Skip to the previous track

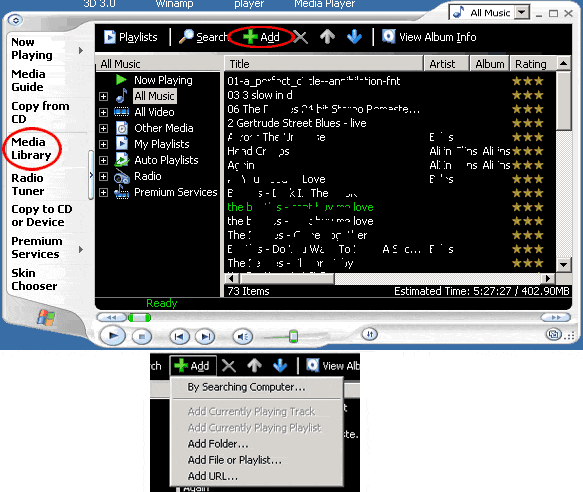click(180, 337)
